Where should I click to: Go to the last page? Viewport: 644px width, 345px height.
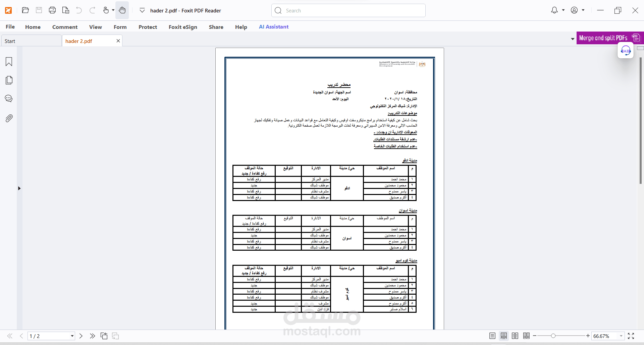coord(92,336)
